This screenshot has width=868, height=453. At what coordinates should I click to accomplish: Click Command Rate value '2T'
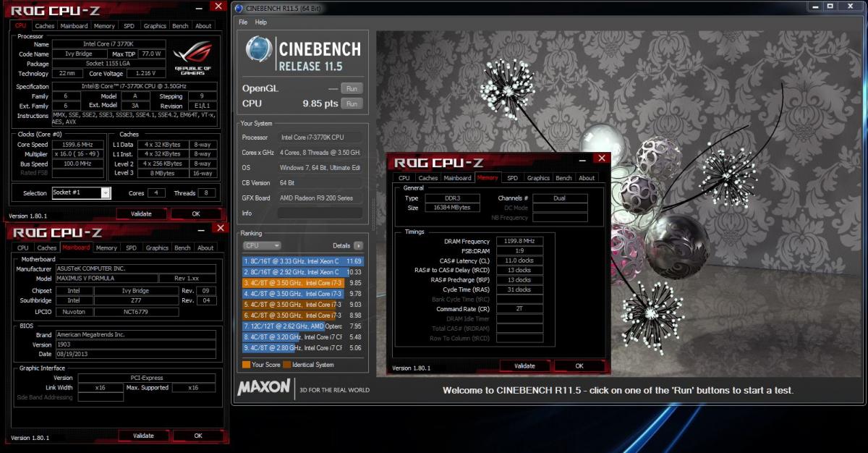tap(519, 309)
